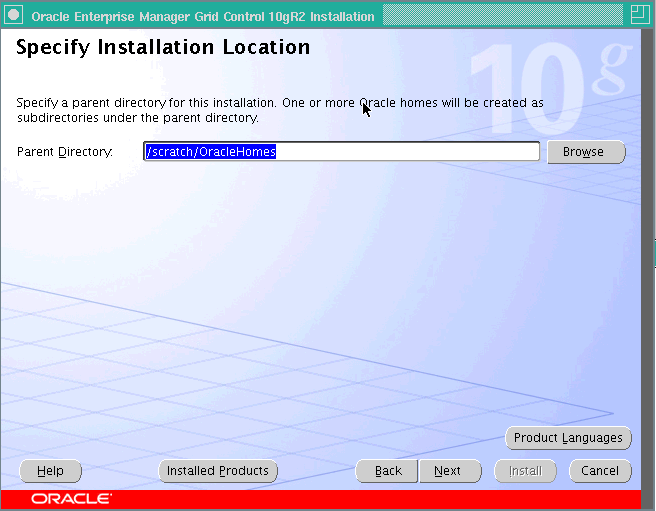656x511 pixels.
Task: Click the Browse button for parent directory
Action: 586,152
